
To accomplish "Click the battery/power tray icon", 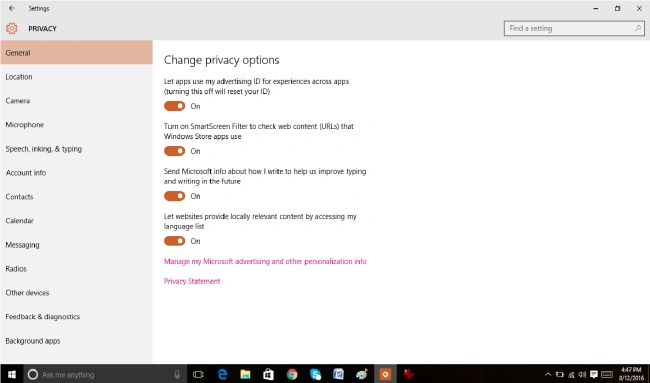I will coord(560,374).
